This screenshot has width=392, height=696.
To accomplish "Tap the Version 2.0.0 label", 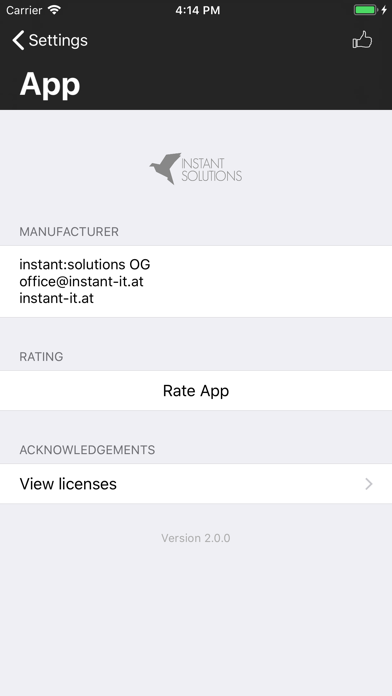I will pyautogui.click(x=196, y=538).
